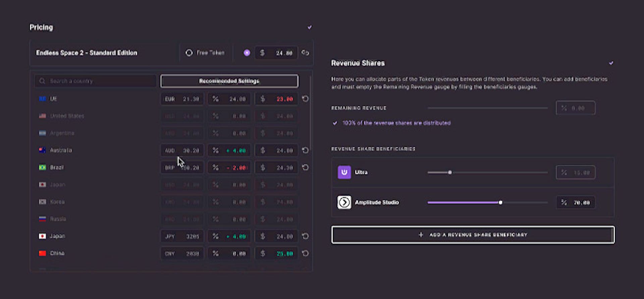Viewport: 644px width, 299px height.
Task: Add a revenue share beneficiary
Action: click(x=473, y=234)
